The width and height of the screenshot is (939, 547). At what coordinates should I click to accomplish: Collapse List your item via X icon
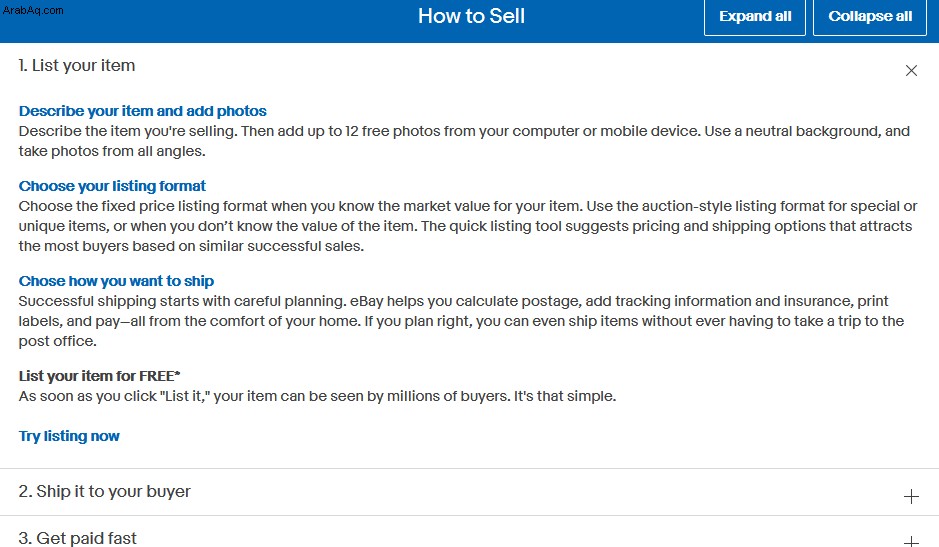(x=911, y=71)
